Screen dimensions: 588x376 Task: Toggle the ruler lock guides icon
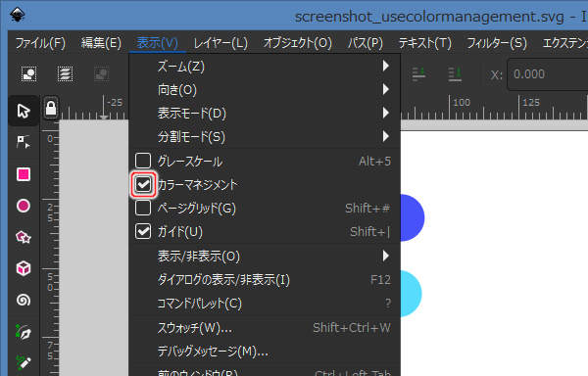point(51,109)
